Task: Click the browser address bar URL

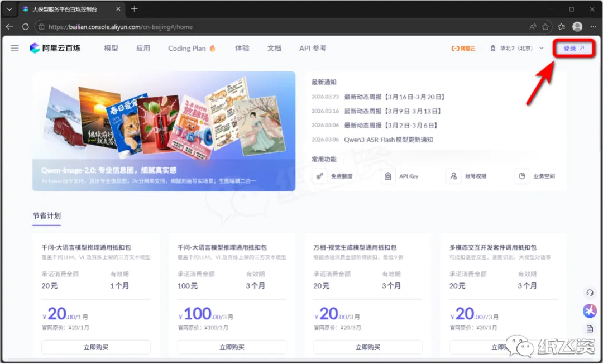Action: [121, 27]
